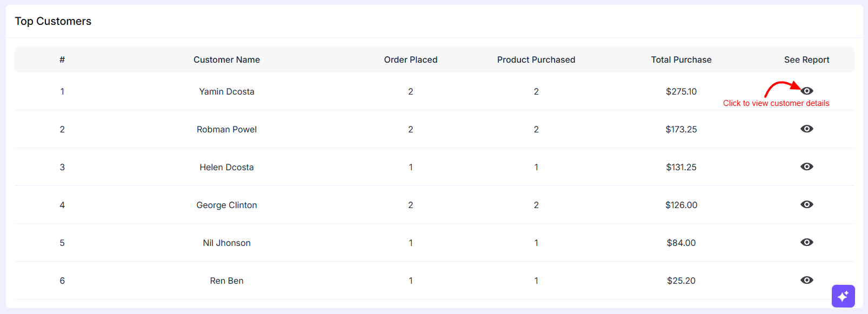
Task: Select the $84.00 total for Nil Jhonson
Action: click(x=681, y=243)
